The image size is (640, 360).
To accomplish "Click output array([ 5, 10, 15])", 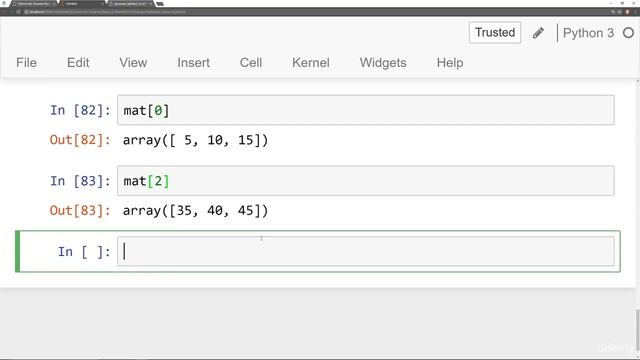I will 196,140.
